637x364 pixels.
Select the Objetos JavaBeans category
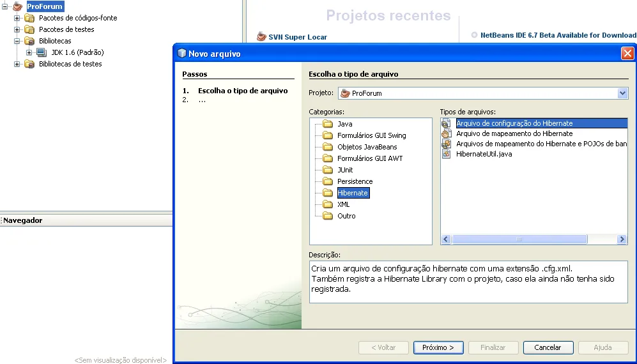pos(367,147)
